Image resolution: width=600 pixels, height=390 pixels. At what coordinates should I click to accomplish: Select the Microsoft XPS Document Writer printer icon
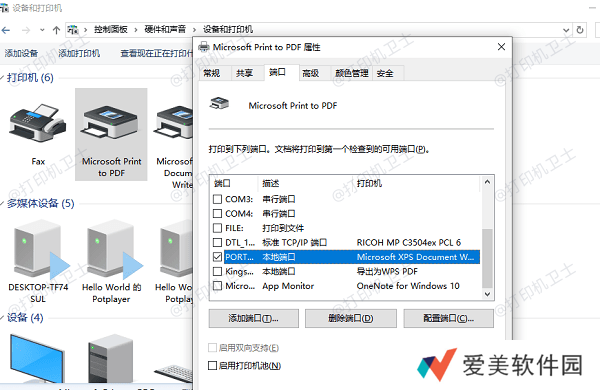tap(173, 123)
